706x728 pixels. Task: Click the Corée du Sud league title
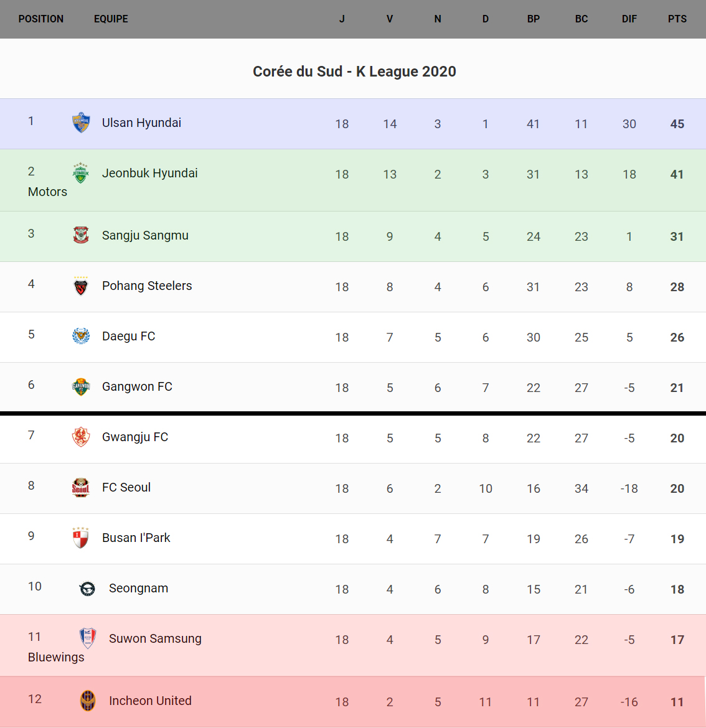[x=354, y=72]
